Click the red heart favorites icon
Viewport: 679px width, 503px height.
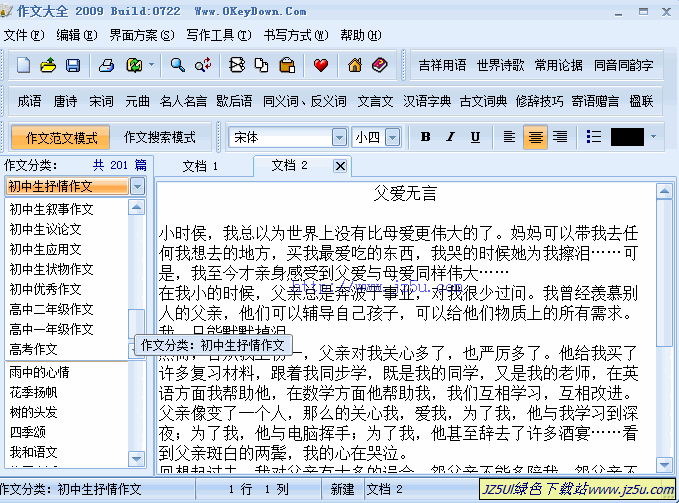pyautogui.click(x=320, y=66)
